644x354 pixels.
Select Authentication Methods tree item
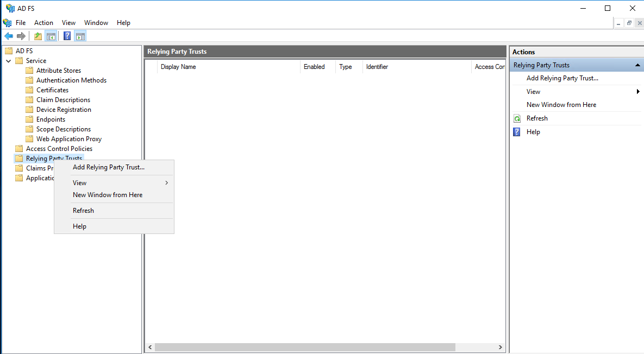coord(71,80)
